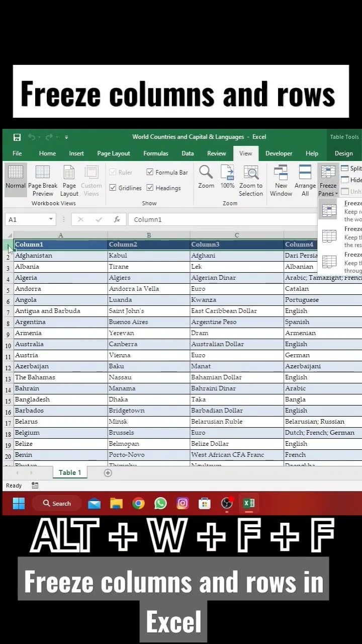The image size is (362, 644).
Task: Choose the third Freeze option in the menu
Action: pos(341,263)
